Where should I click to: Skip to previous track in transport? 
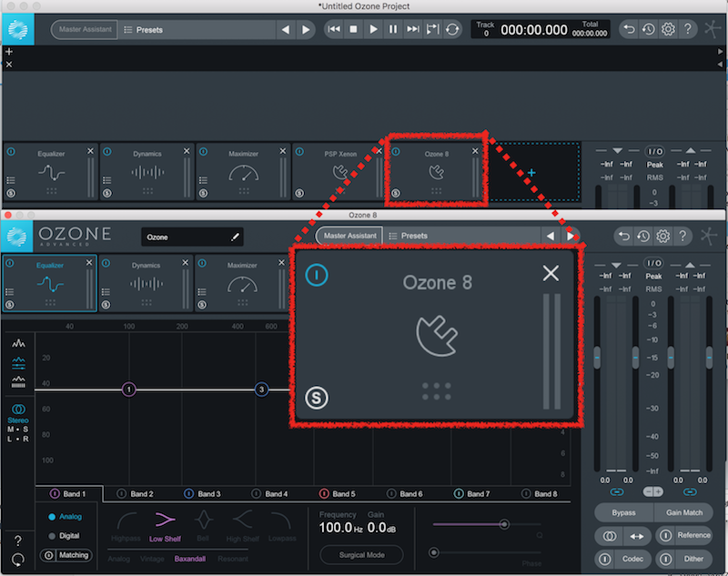point(334,29)
